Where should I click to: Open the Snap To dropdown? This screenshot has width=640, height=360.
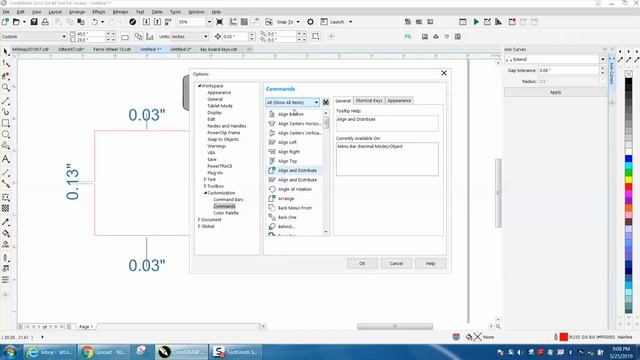298,22
